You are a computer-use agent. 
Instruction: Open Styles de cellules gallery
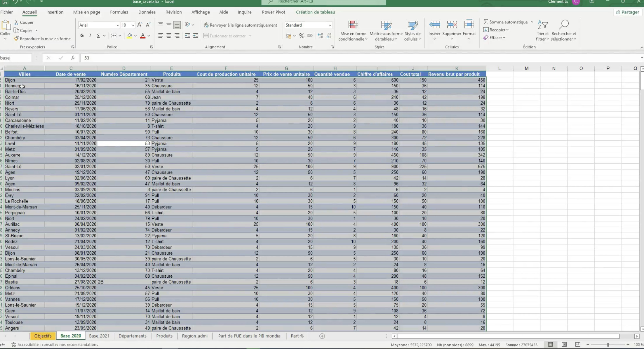pyautogui.click(x=412, y=30)
